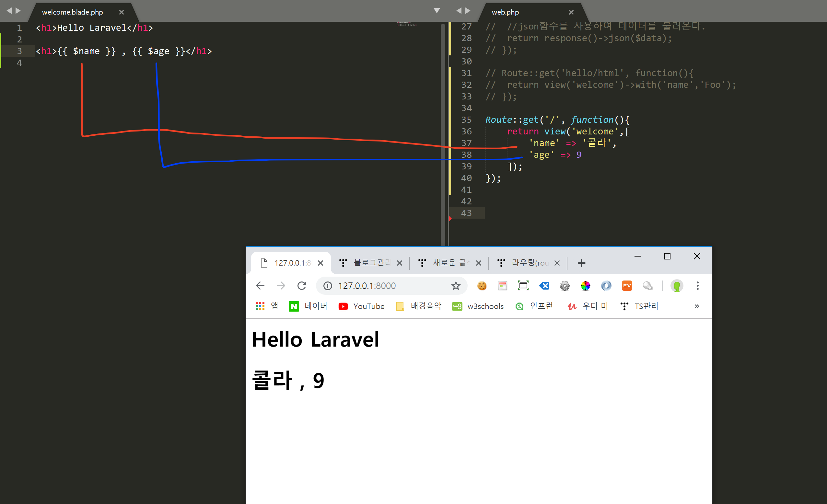
Task: Open the w3schools bookmark
Action: tap(478, 306)
